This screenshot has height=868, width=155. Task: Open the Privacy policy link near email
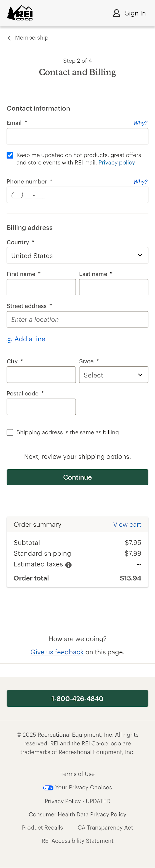click(117, 163)
